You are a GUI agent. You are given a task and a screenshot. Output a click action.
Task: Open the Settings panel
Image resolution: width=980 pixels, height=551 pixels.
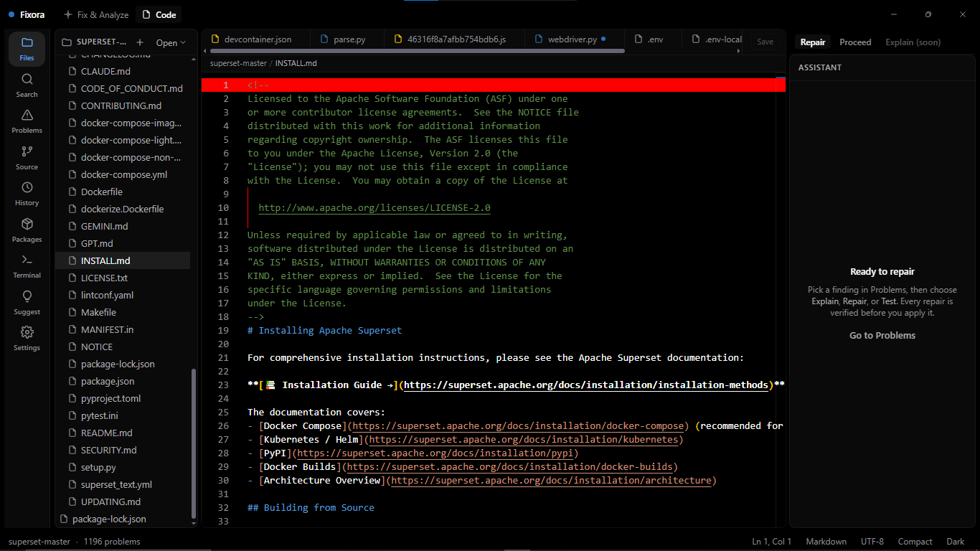click(x=27, y=339)
